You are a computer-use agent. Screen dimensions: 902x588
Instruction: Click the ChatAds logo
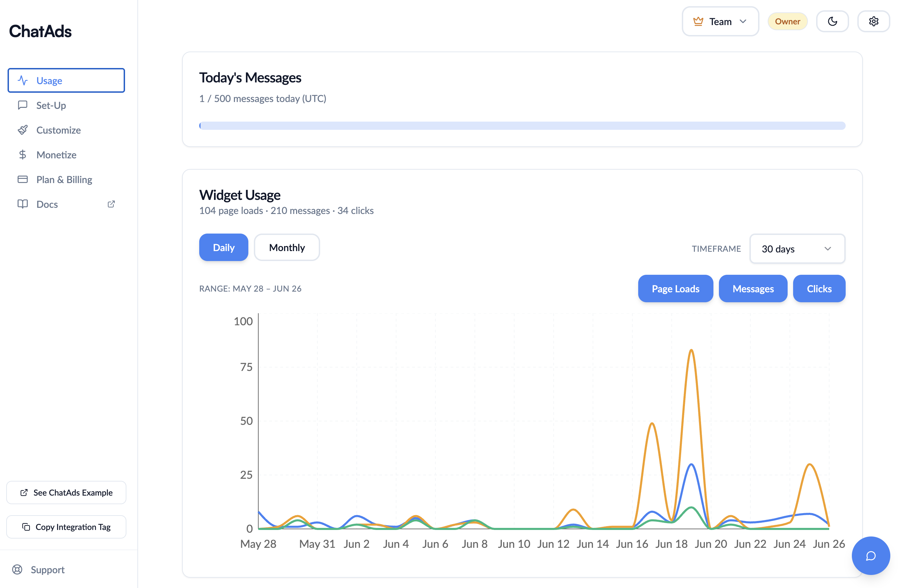pyautogui.click(x=40, y=31)
